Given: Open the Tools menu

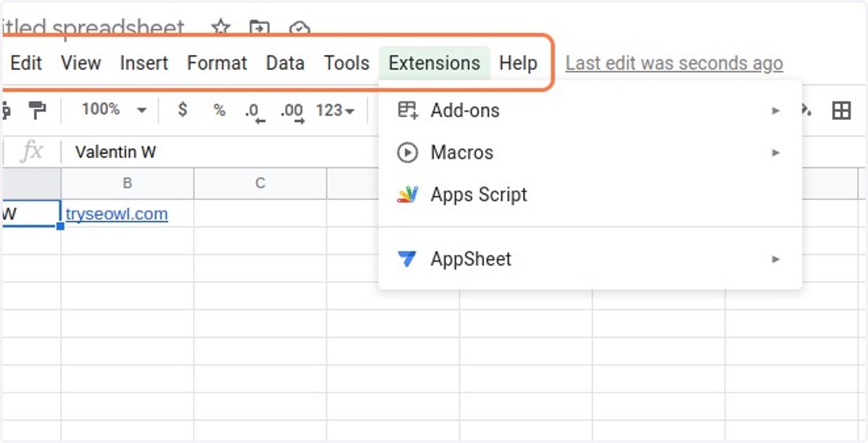Looking at the screenshot, I should click(346, 63).
